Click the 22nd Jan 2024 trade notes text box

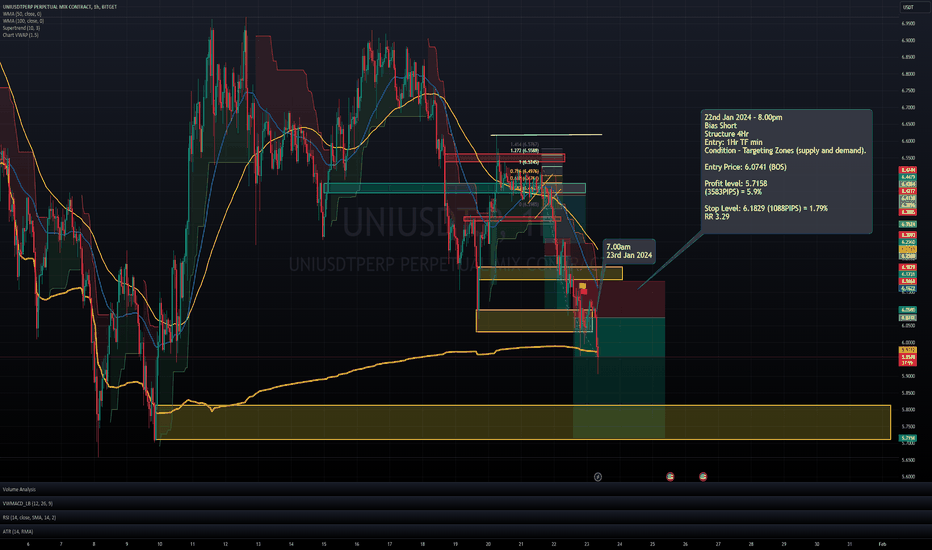point(786,171)
